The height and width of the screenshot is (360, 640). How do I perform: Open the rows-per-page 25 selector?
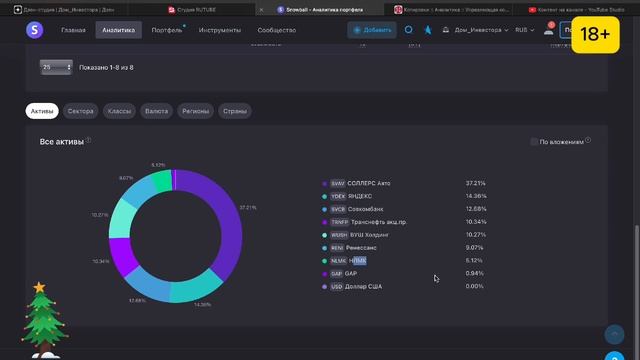pyautogui.click(x=56, y=67)
